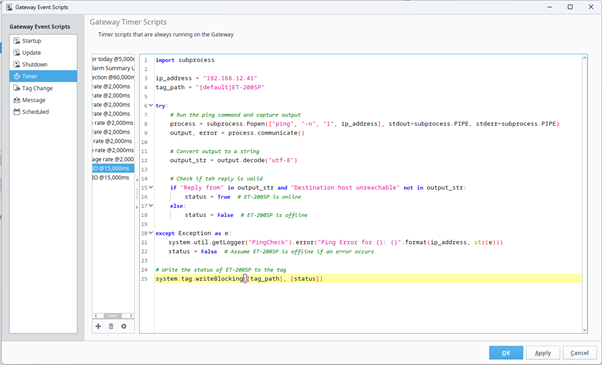This screenshot has width=602, height=365.
Task: Minimize the Gateway Event Scripts window
Action: tap(550, 7)
